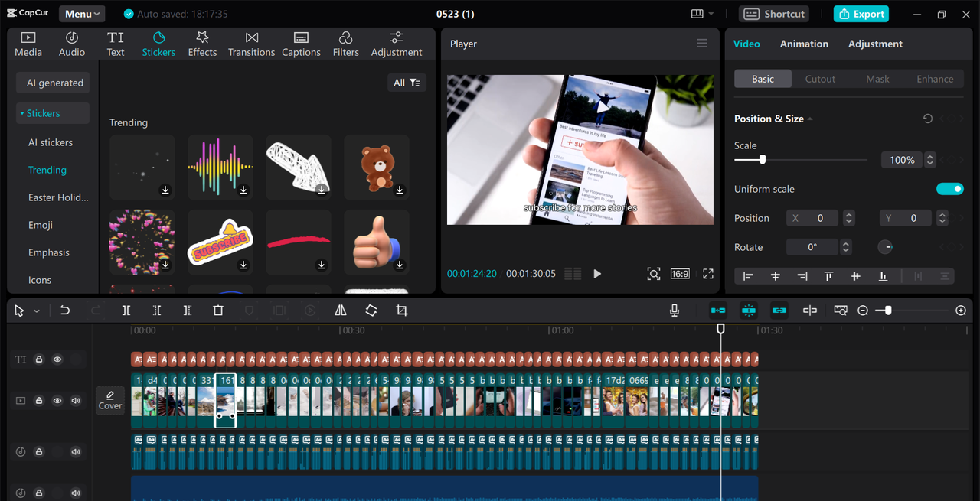
Task: Enter fullscreen player view
Action: 708,274
